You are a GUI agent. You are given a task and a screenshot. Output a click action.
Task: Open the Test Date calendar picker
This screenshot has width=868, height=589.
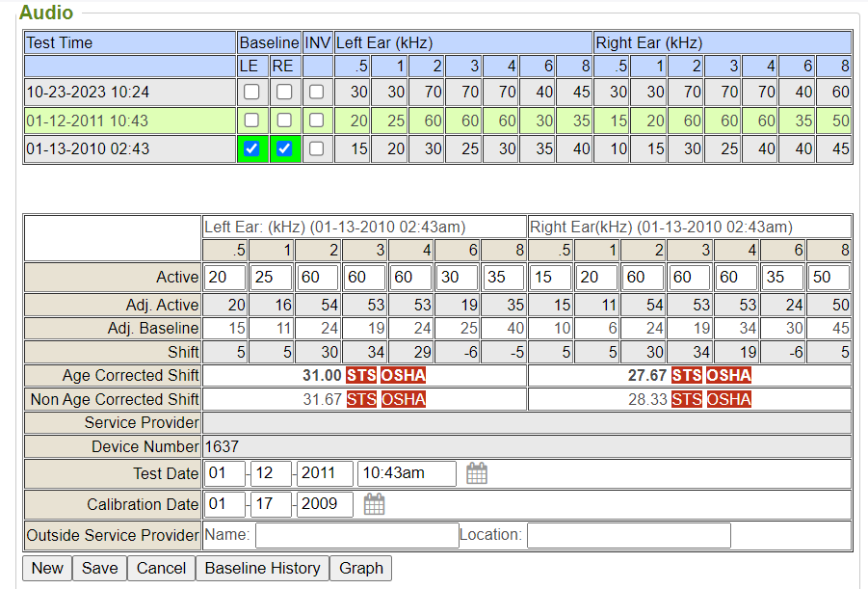477,473
